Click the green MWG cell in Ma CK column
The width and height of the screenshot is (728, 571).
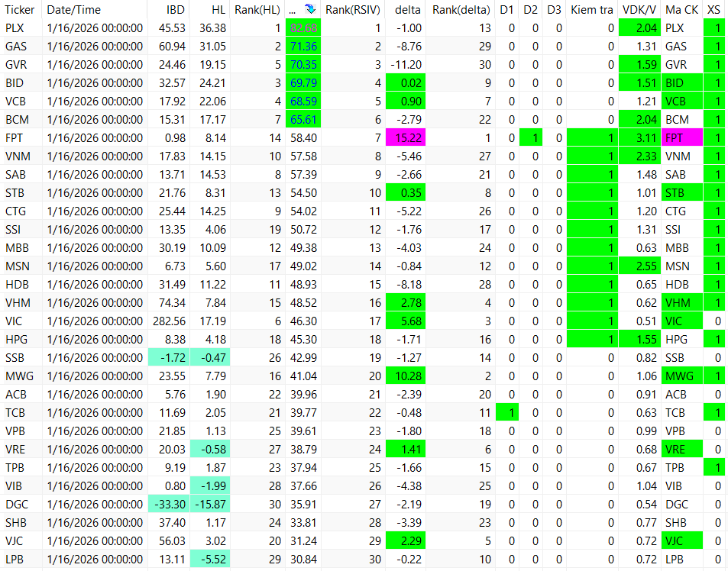pos(682,376)
